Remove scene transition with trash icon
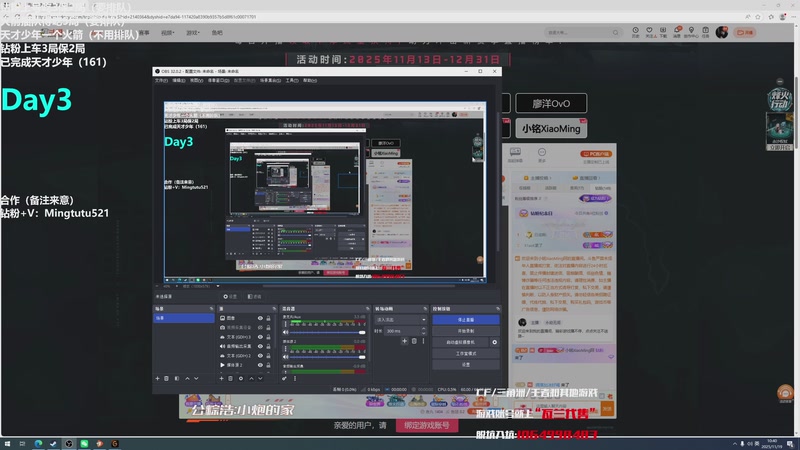The width and height of the screenshot is (800, 450). click(x=414, y=341)
